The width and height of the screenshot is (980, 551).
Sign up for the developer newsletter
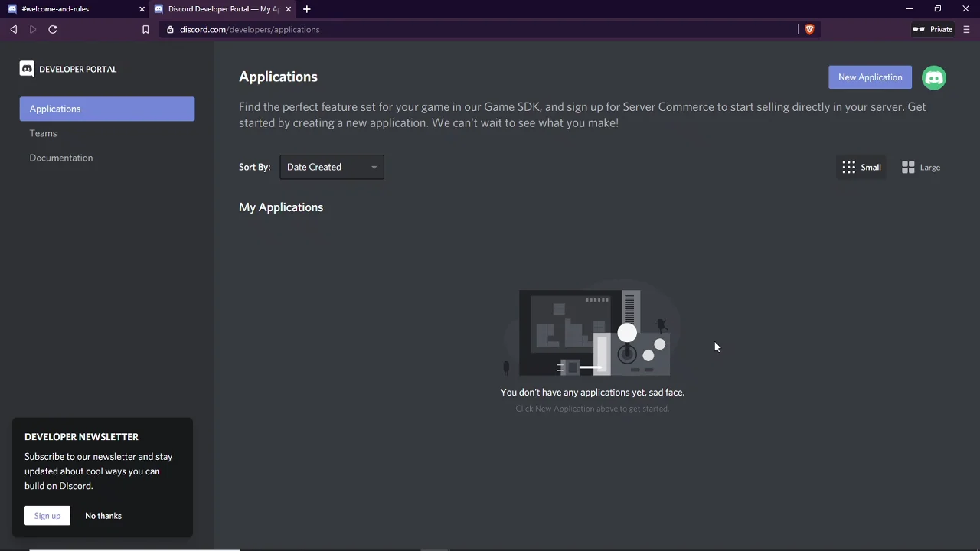click(47, 516)
